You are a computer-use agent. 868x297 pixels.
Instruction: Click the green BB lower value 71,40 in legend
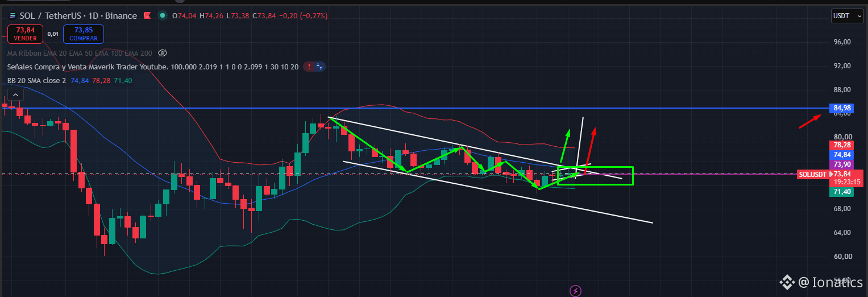(123, 81)
